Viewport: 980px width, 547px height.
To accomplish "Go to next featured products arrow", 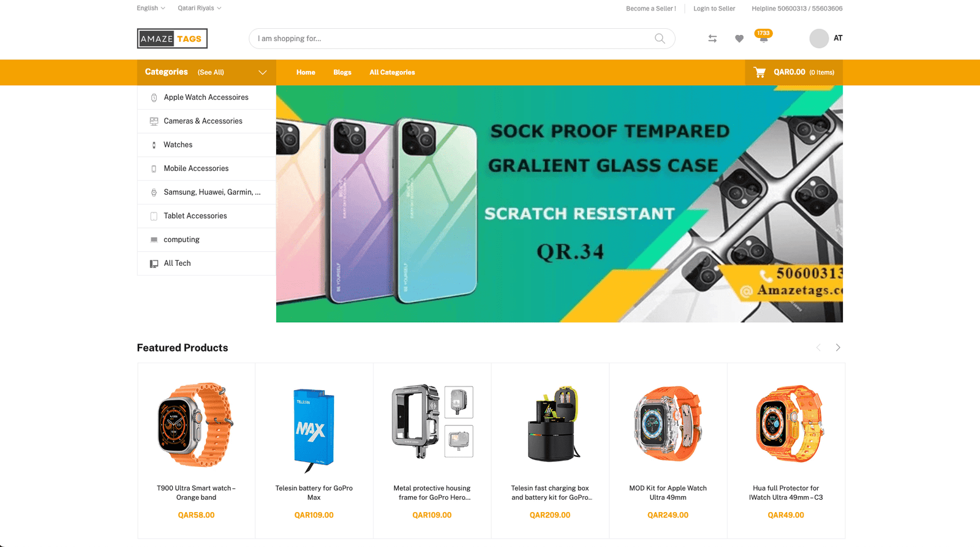I will pyautogui.click(x=838, y=347).
